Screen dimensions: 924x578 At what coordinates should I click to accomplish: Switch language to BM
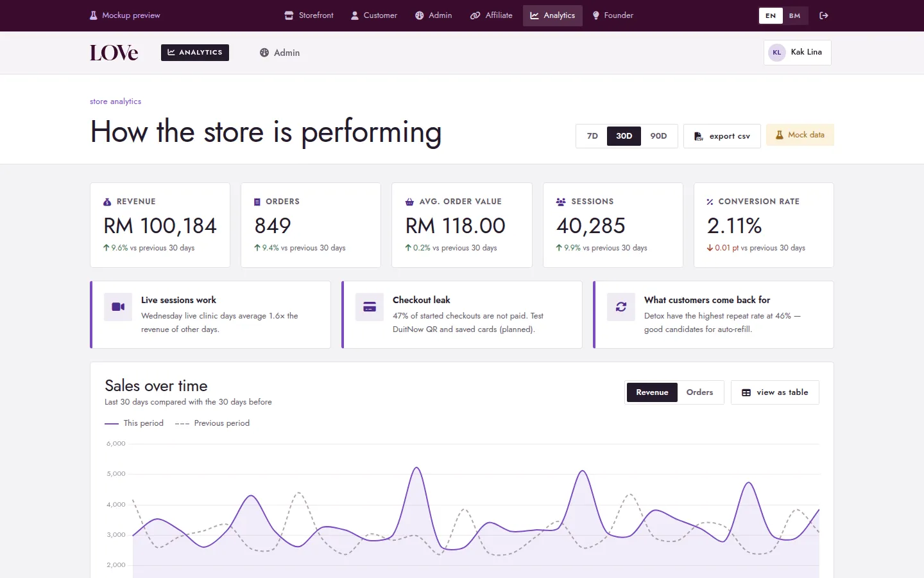click(795, 15)
